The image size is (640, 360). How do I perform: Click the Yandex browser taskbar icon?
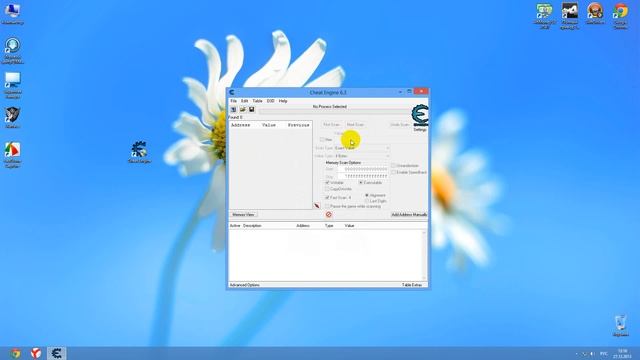click(x=36, y=353)
